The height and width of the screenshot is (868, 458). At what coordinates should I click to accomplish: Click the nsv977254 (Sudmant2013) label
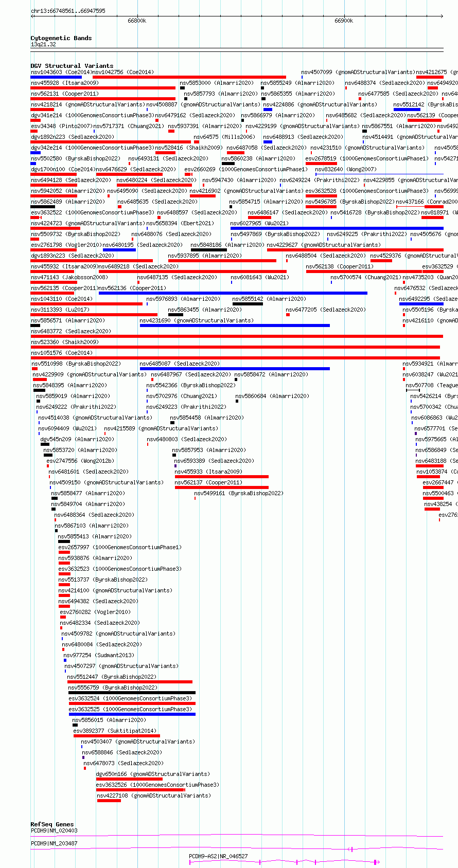99,656
